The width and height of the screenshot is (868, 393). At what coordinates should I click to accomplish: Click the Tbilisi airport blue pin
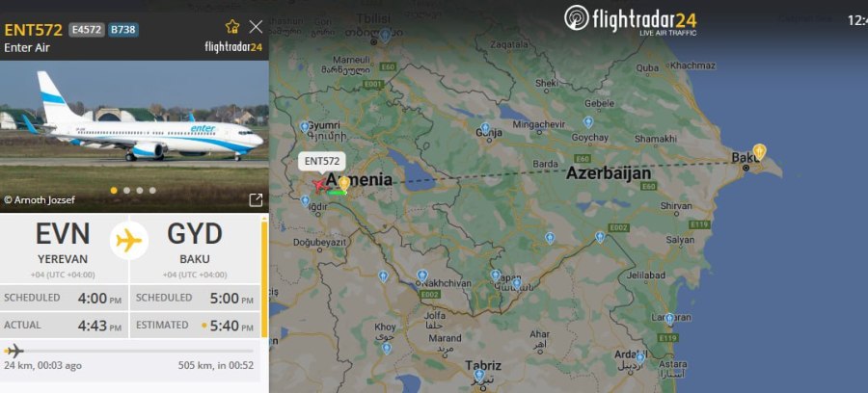tap(385, 36)
